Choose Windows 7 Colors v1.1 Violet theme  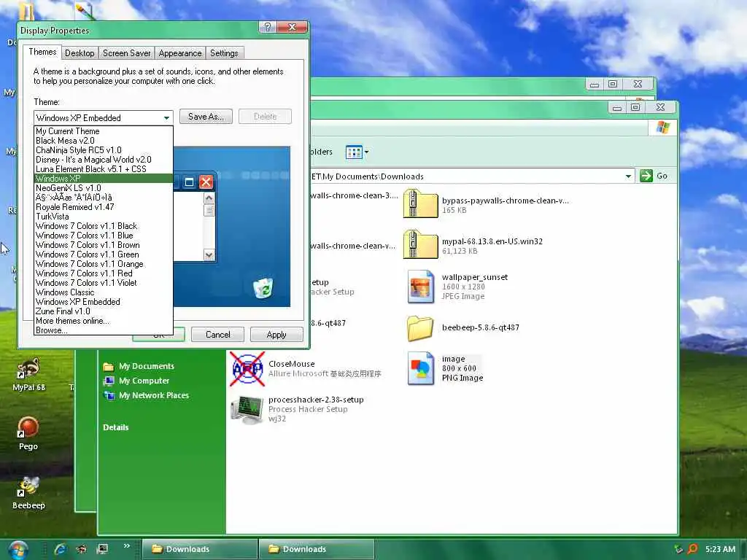pos(104,283)
